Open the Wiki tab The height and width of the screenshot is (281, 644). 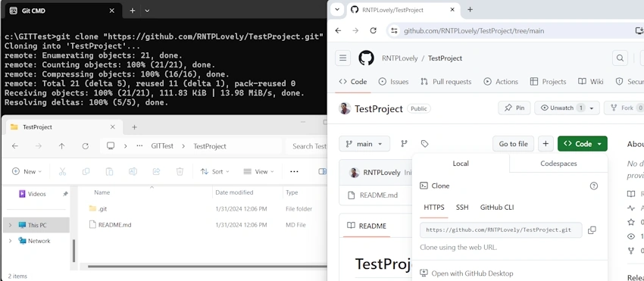coord(591,81)
